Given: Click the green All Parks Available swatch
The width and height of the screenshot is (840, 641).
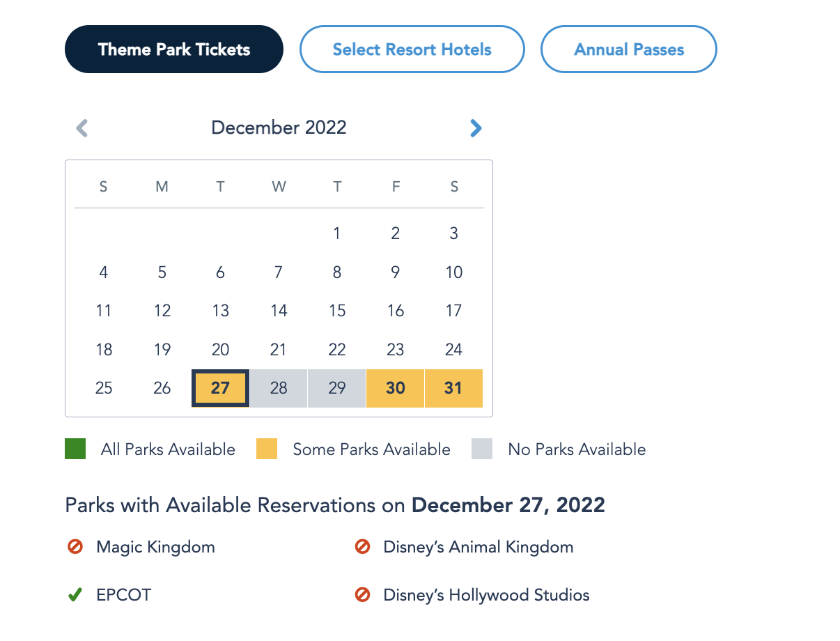Looking at the screenshot, I should click(x=75, y=449).
